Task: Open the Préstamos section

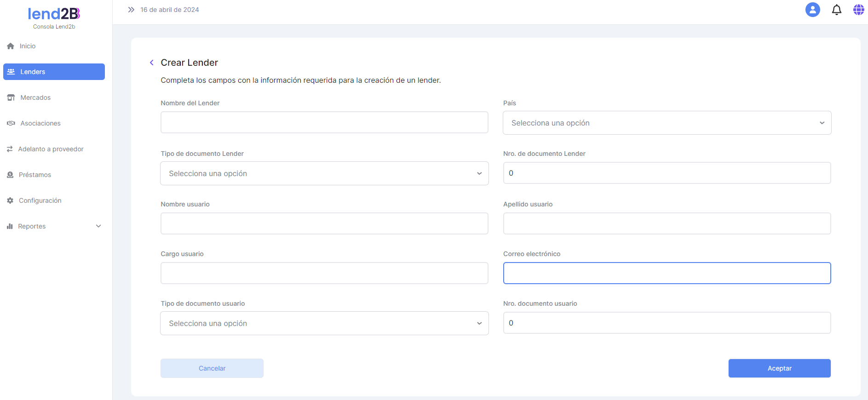Action: 35,175
